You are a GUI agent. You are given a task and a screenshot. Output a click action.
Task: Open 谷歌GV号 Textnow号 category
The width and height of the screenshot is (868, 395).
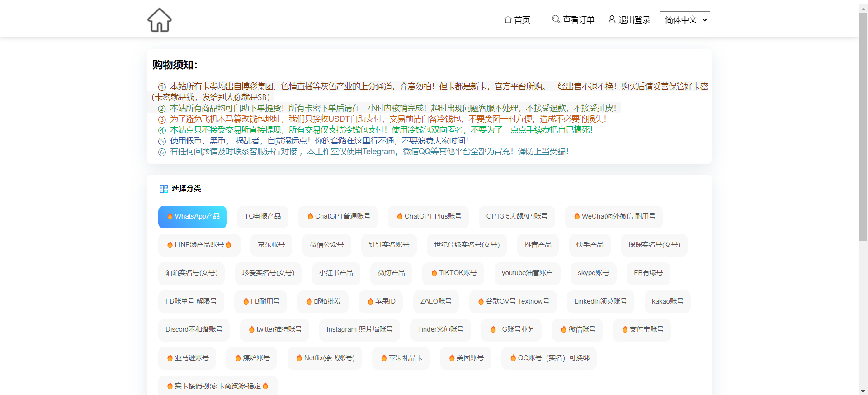click(x=513, y=302)
